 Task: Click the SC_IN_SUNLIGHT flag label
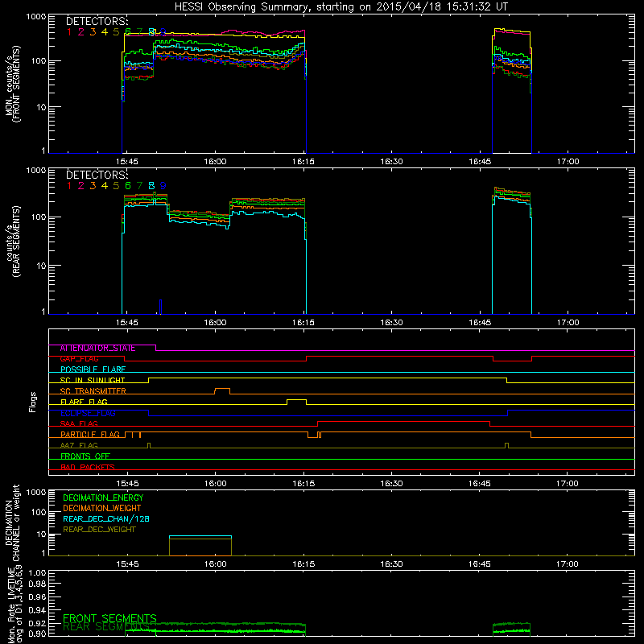93,380
